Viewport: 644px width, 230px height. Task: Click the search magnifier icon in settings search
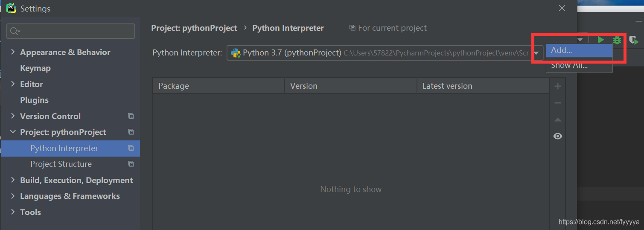click(15, 31)
